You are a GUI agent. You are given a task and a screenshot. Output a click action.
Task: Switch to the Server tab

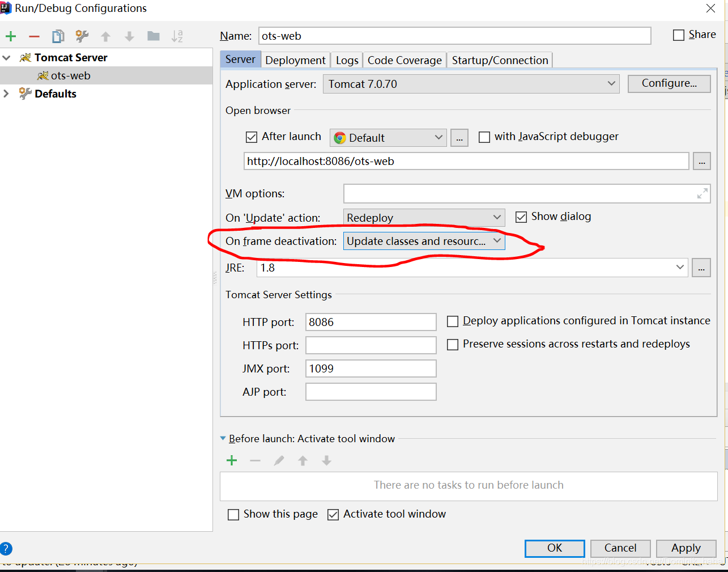point(240,60)
